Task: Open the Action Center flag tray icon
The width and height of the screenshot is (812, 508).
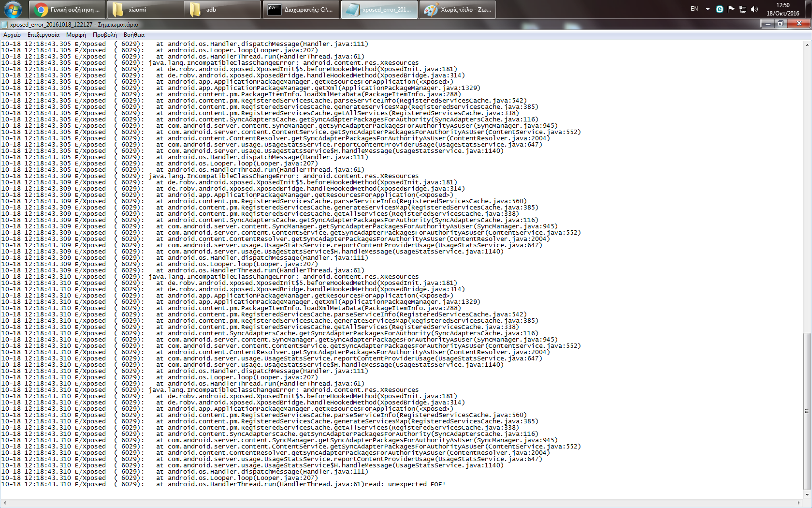Action: coord(731,9)
